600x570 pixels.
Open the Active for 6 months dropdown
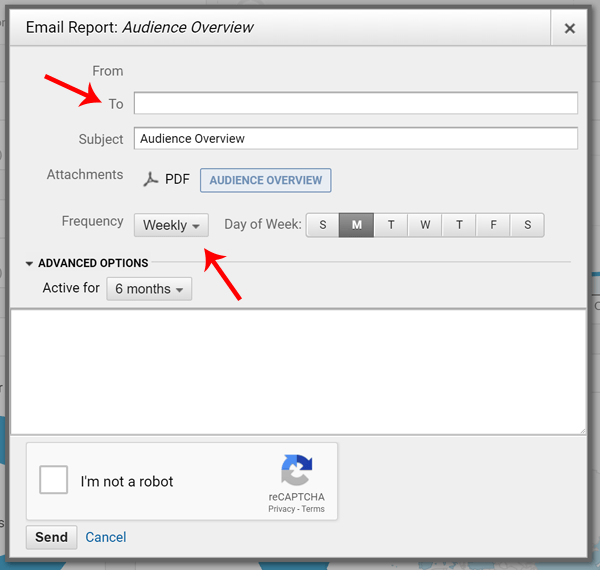[x=149, y=289]
